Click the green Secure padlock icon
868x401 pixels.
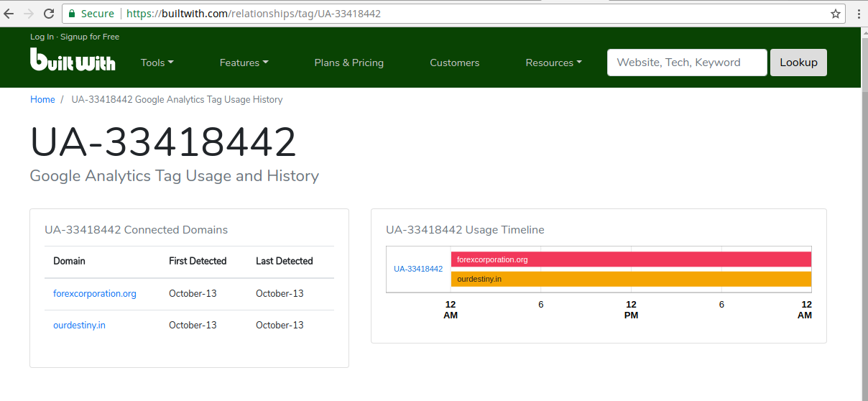point(71,14)
